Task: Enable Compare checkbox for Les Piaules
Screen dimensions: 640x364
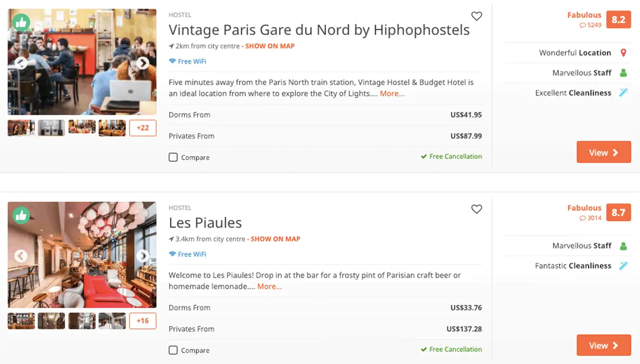Action: [x=174, y=350]
